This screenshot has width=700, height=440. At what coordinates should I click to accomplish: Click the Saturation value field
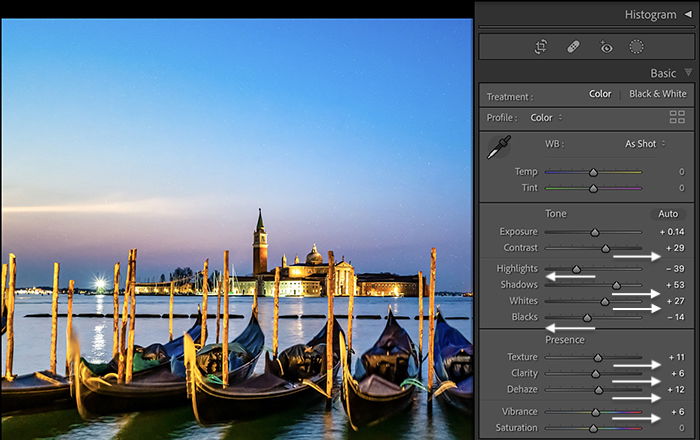coord(681,428)
